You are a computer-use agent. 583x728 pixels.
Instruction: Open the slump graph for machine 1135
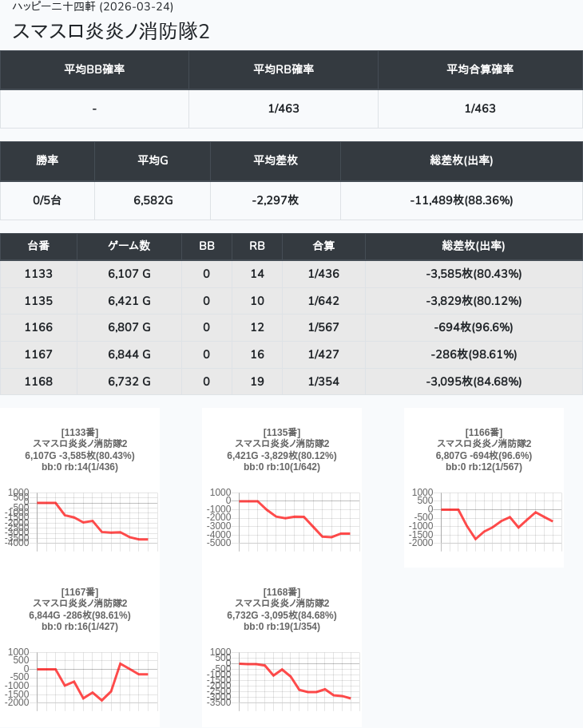(282, 517)
